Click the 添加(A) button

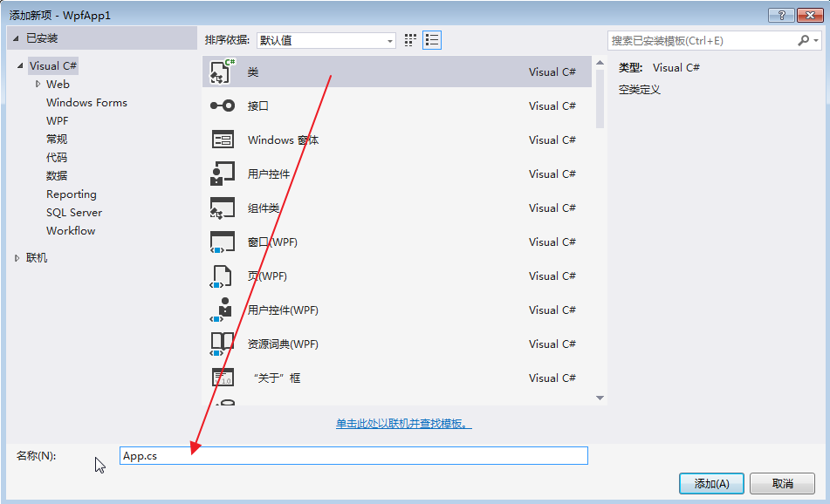click(x=710, y=483)
